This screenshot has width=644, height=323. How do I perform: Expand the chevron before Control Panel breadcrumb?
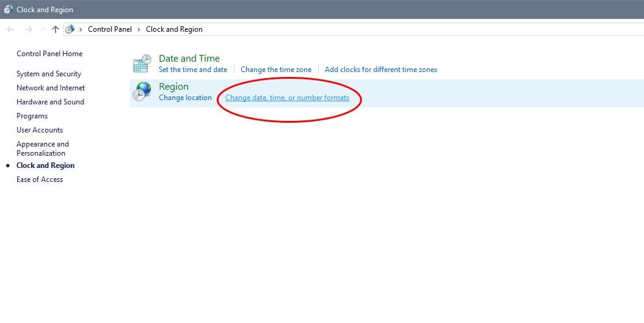81,29
